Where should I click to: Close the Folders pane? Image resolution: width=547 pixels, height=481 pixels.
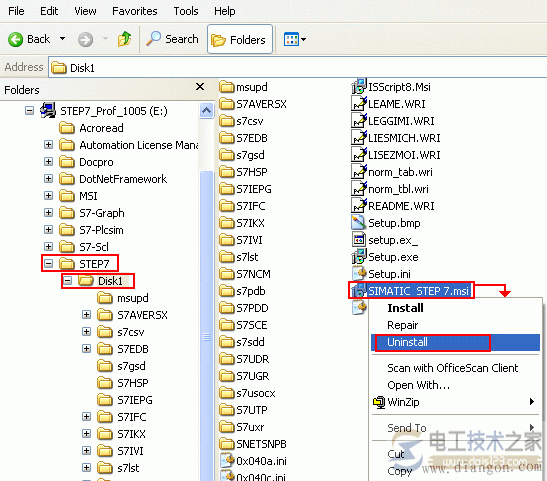(x=200, y=87)
